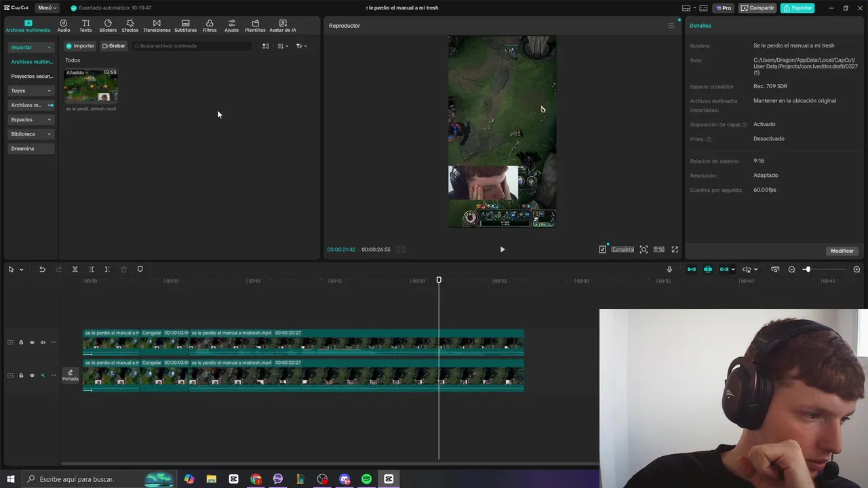Lock the lower video track
The image size is (868, 488).
click(21, 375)
